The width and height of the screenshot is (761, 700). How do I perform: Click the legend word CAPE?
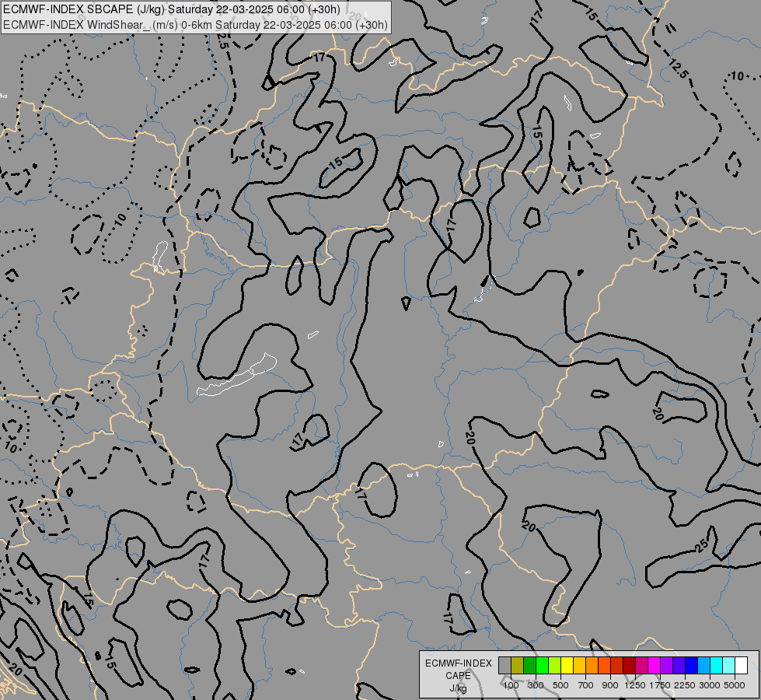(458, 676)
